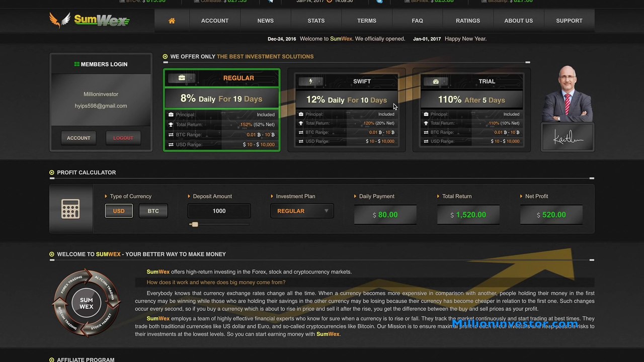Click the red Logout button

[x=123, y=138]
